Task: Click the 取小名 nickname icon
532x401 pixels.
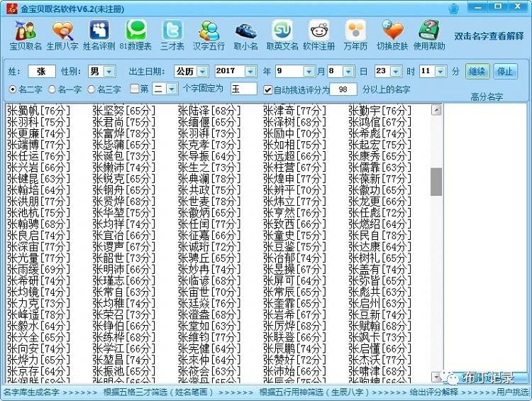Action: 245,35
